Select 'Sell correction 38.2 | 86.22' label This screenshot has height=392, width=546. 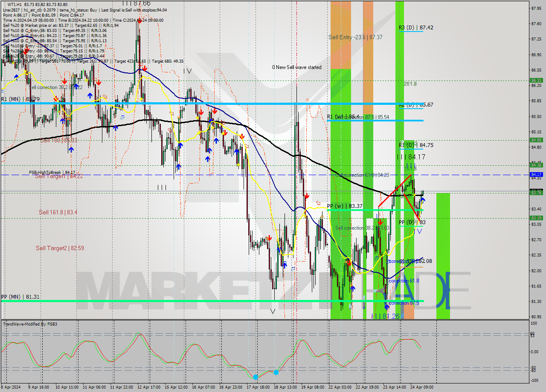(x=55, y=87)
